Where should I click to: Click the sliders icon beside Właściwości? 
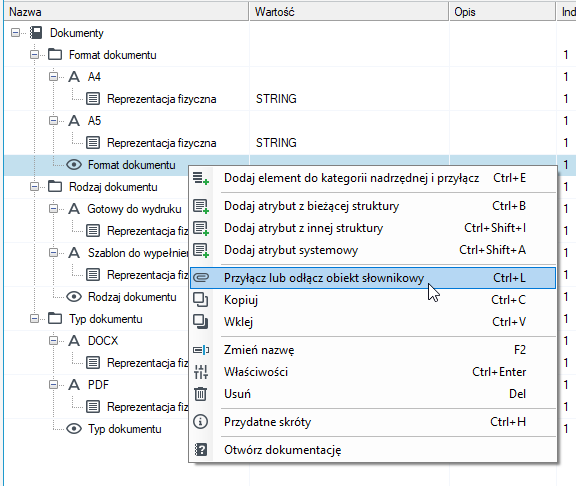coord(201,372)
